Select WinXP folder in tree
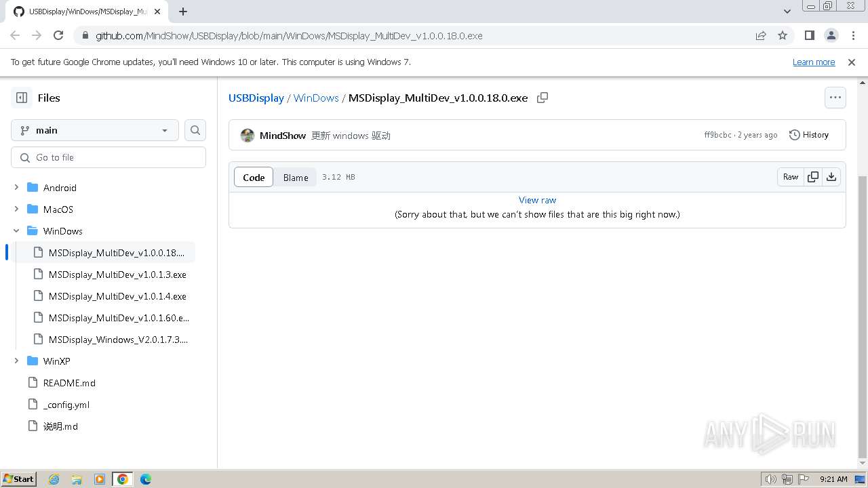This screenshot has width=868, height=488. coord(56,361)
